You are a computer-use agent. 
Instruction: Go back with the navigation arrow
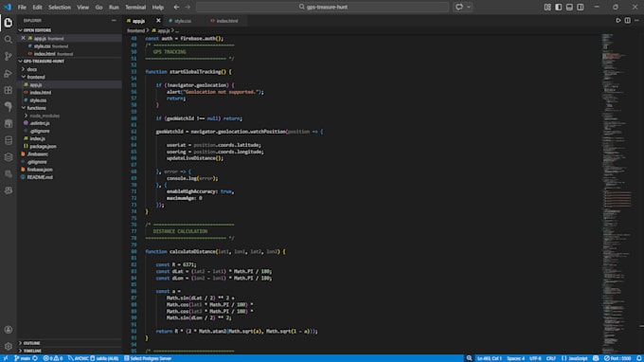(176, 7)
